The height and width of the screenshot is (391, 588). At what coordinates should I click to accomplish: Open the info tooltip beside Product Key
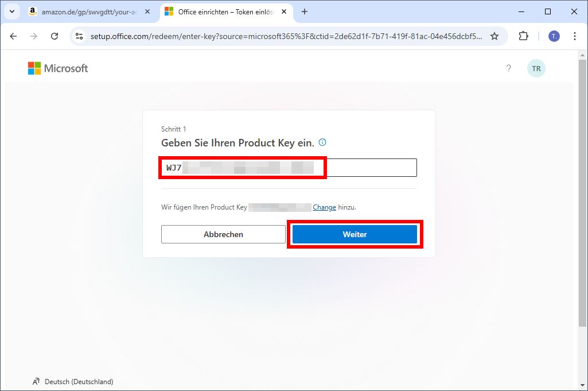coord(322,142)
